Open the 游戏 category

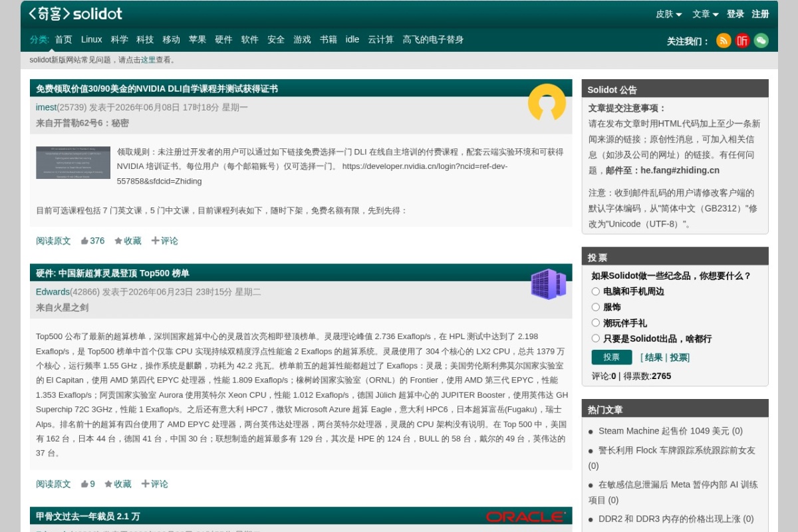point(303,39)
